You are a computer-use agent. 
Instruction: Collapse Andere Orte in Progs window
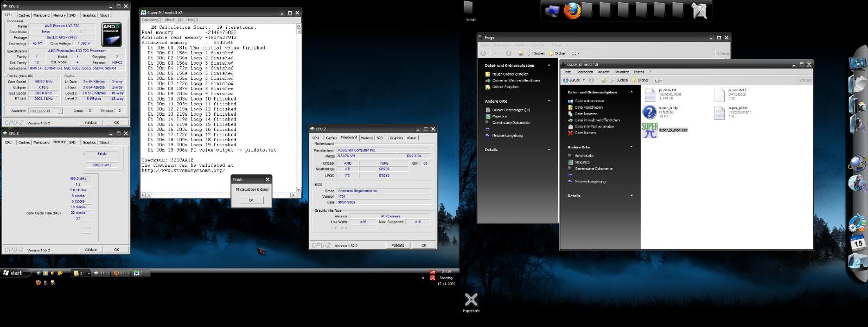click(549, 101)
